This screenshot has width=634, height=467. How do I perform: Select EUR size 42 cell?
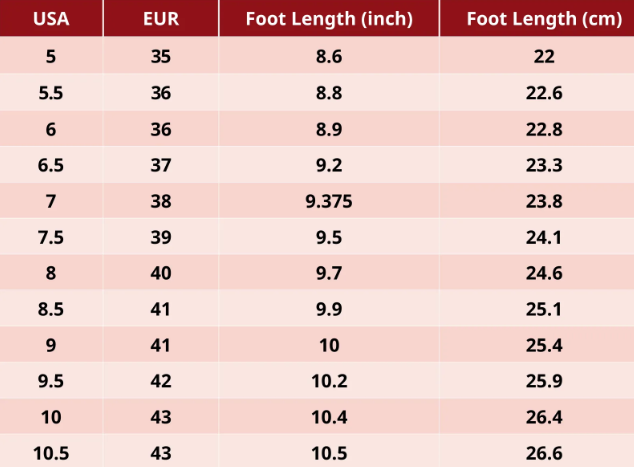(161, 381)
